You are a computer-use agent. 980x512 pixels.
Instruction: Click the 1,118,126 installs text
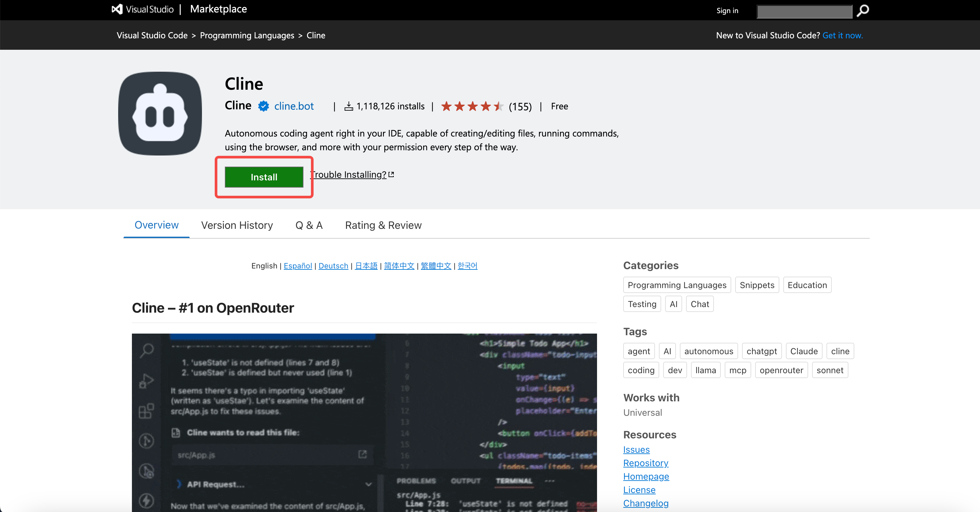tap(390, 106)
